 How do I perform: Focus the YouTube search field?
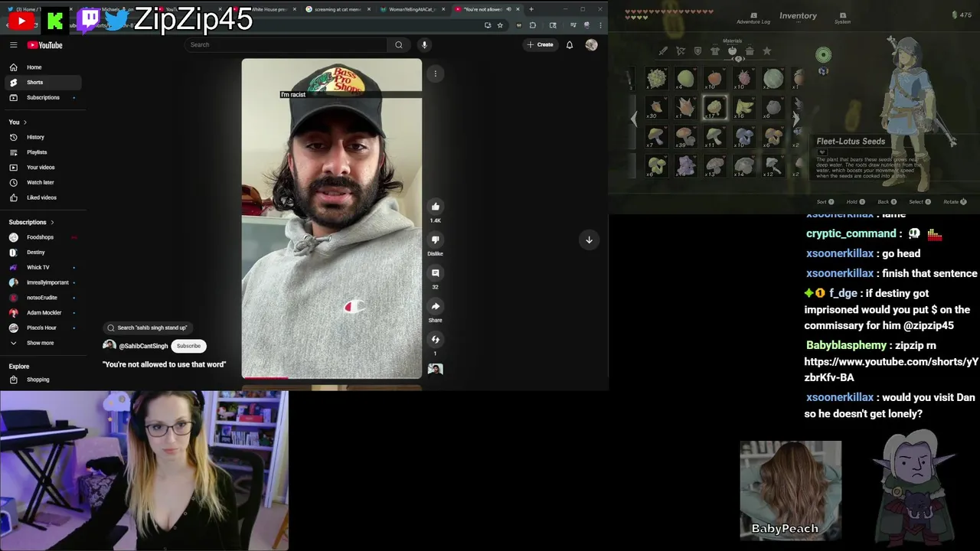[x=286, y=44]
